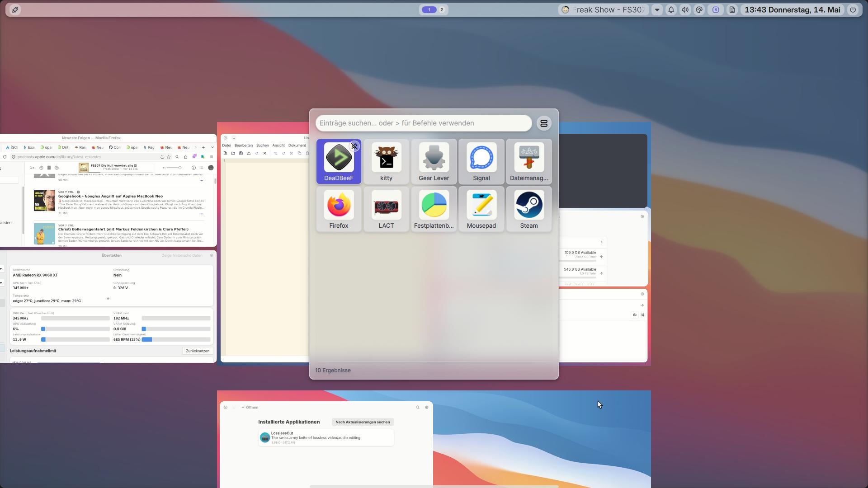Screen dimensions: 868x488
Task: Open search in the Gear Lever header
Action: point(418,408)
